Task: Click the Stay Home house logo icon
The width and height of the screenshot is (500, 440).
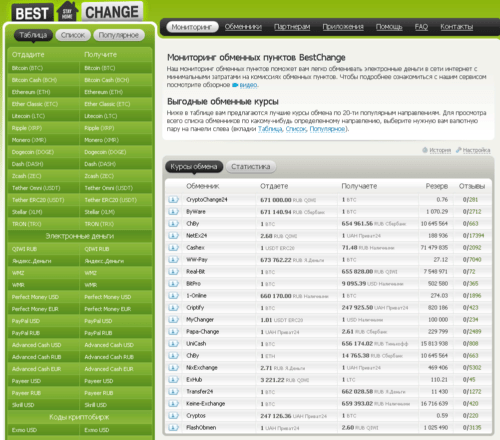Action: click(x=67, y=12)
